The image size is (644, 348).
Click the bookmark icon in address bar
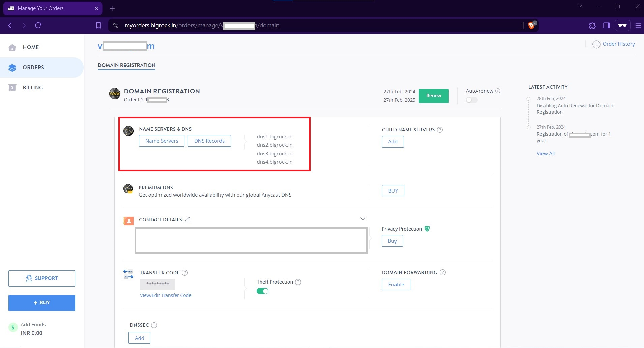[98, 25]
